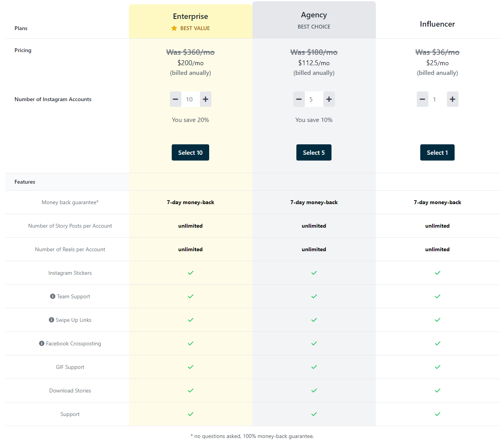Viewport: 504px width, 443px height.
Task: Click the Influencer plan header
Action: [x=437, y=24]
